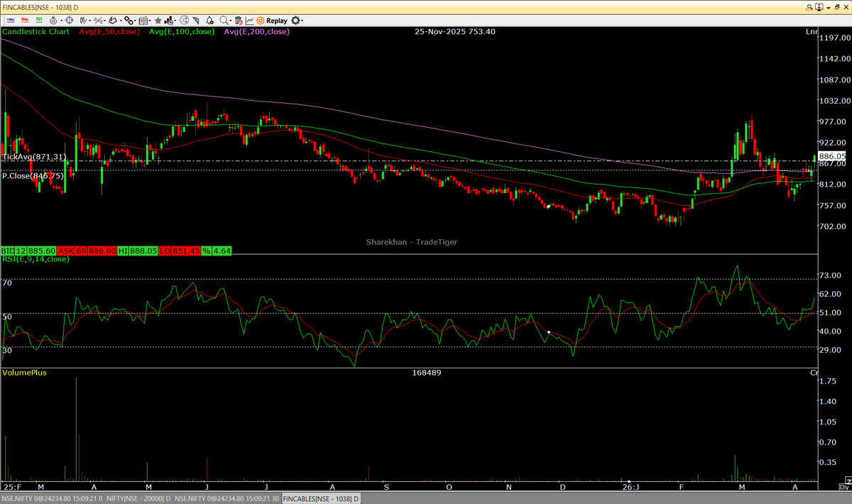Click the TGT target toolbar icon
Screen dimensions: 852x504
(38, 21)
